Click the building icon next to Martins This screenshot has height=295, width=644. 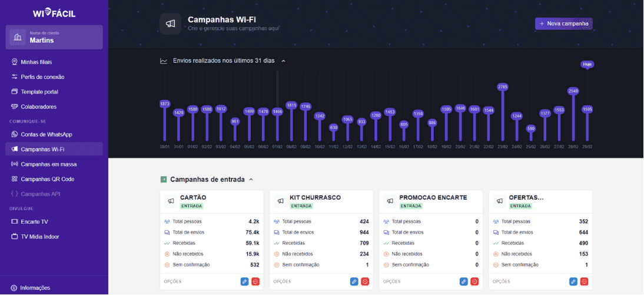[18, 37]
